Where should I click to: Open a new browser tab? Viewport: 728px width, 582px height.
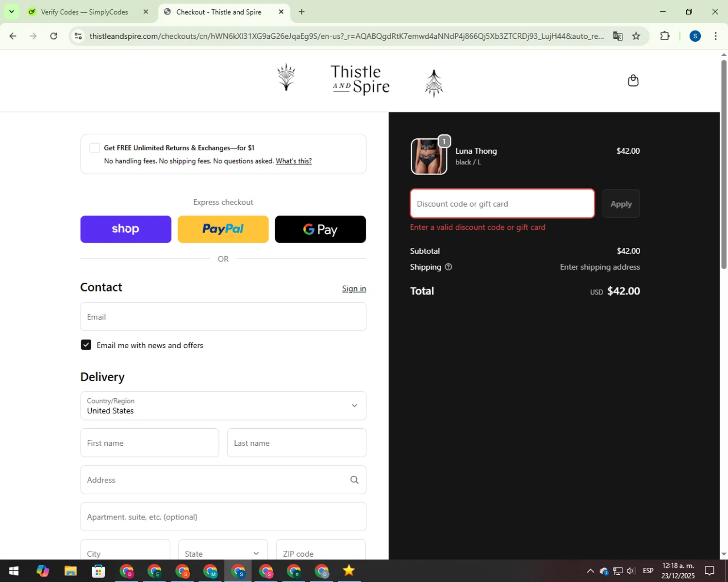(x=301, y=12)
